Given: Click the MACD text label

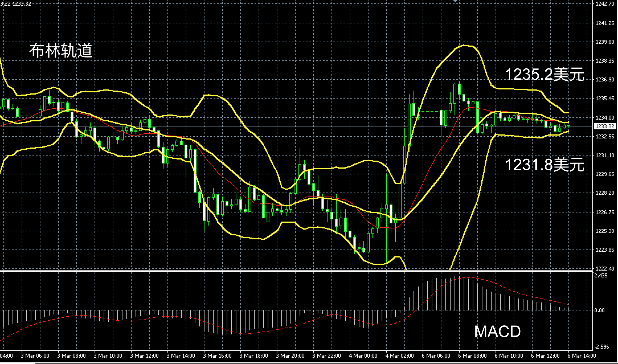Looking at the screenshot, I should (497, 332).
